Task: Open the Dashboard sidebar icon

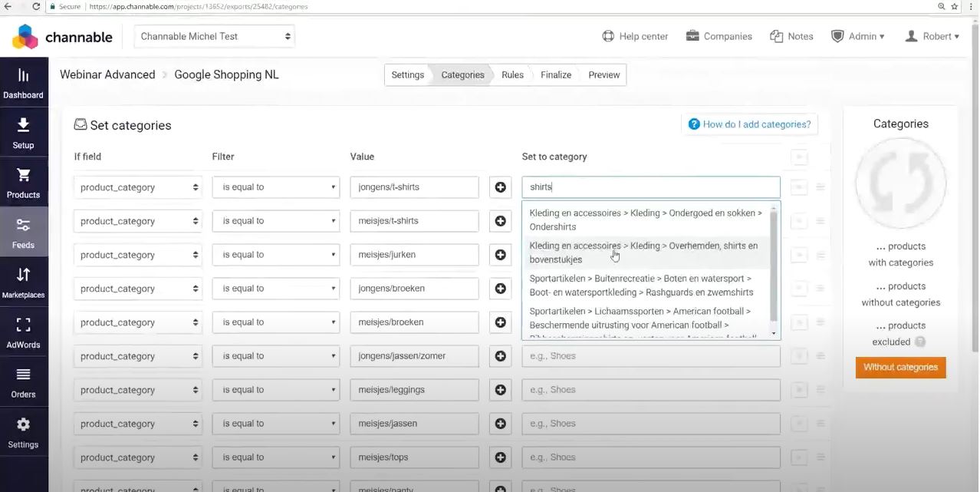Action: pos(23,83)
